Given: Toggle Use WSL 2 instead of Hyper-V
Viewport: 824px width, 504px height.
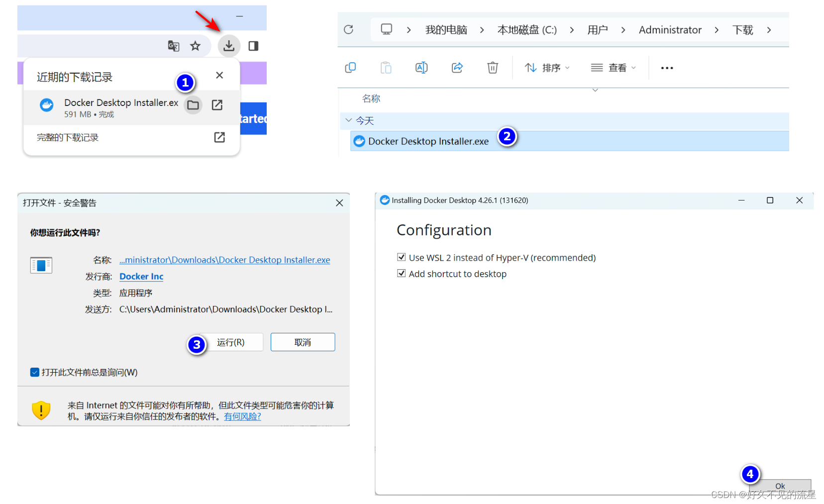Looking at the screenshot, I should [x=401, y=257].
